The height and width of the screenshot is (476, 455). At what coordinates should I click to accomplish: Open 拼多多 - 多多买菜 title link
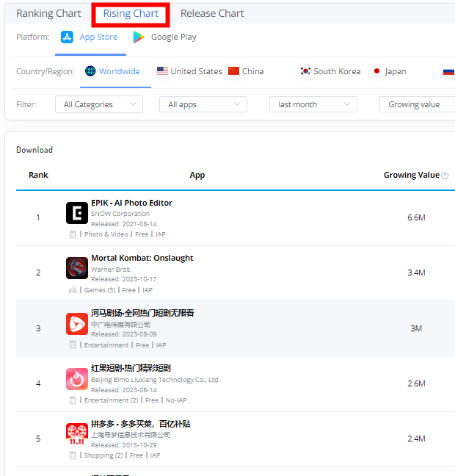click(x=141, y=424)
